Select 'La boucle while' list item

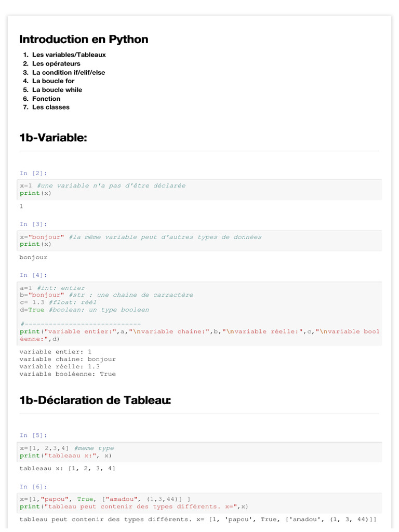coord(57,89)
